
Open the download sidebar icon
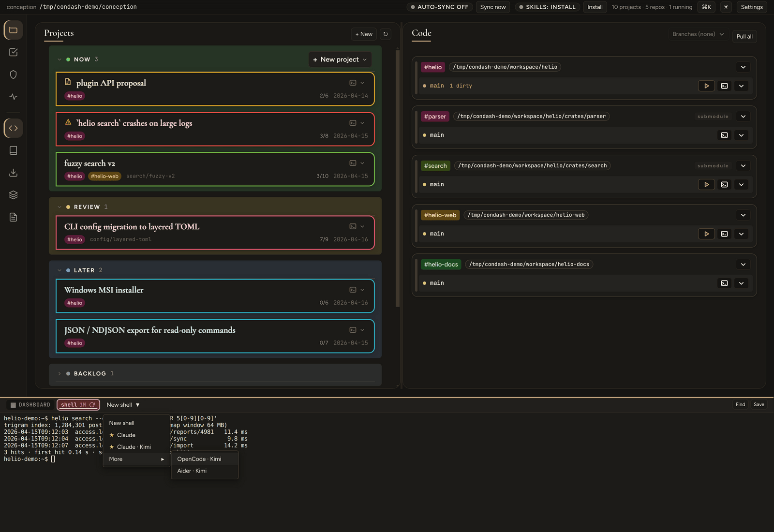pyautogui.click(x=14, y=173)
